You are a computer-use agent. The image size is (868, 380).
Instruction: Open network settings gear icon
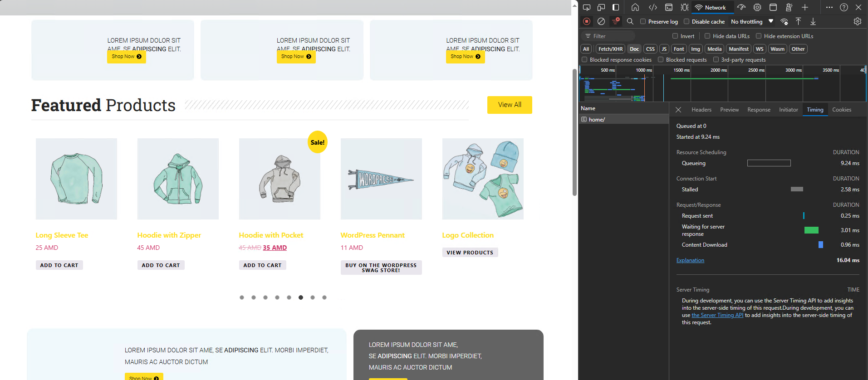pyautogui.click(x=857, y=21)
